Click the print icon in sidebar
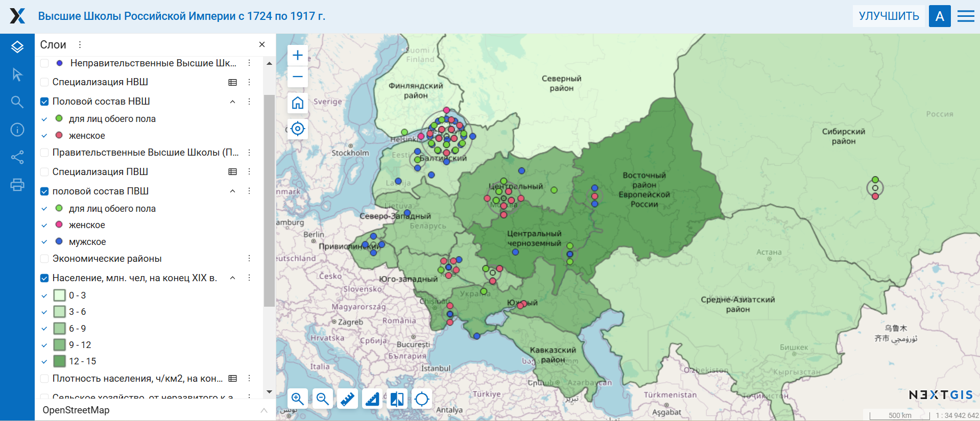The width and height of the screenshot is (980, 421). (x=17, y=185)
